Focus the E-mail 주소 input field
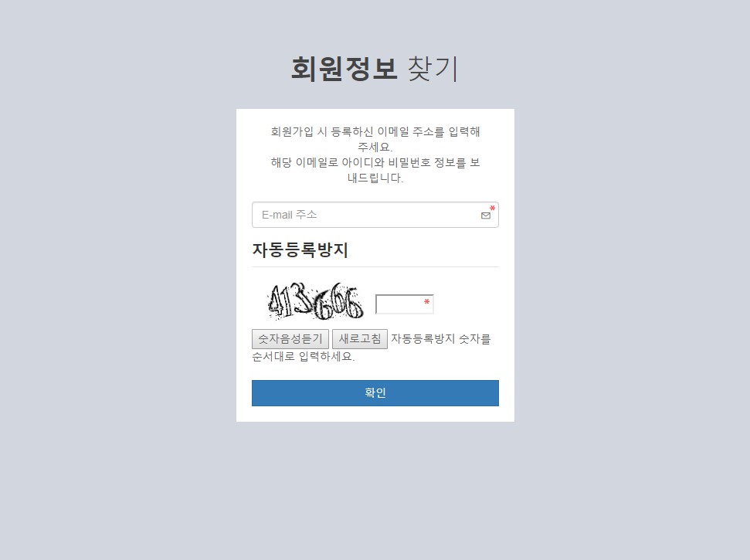The image size is (750, 560). tap(375, 215)
